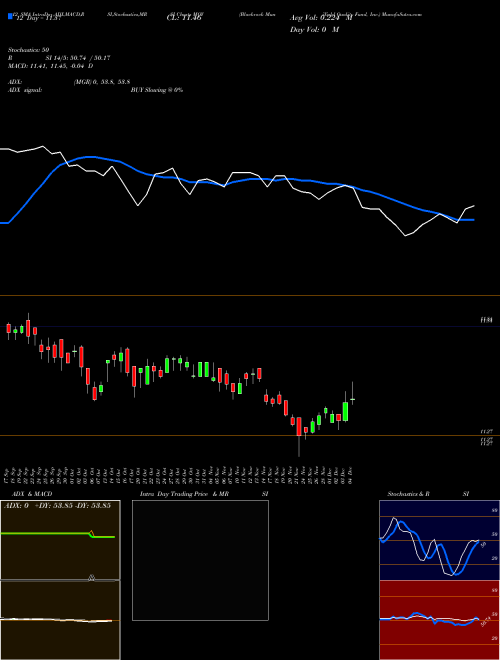Click the 'Day Vol: 0 M' label
Screen dimensions: 500x660
[x=314, y=30]
